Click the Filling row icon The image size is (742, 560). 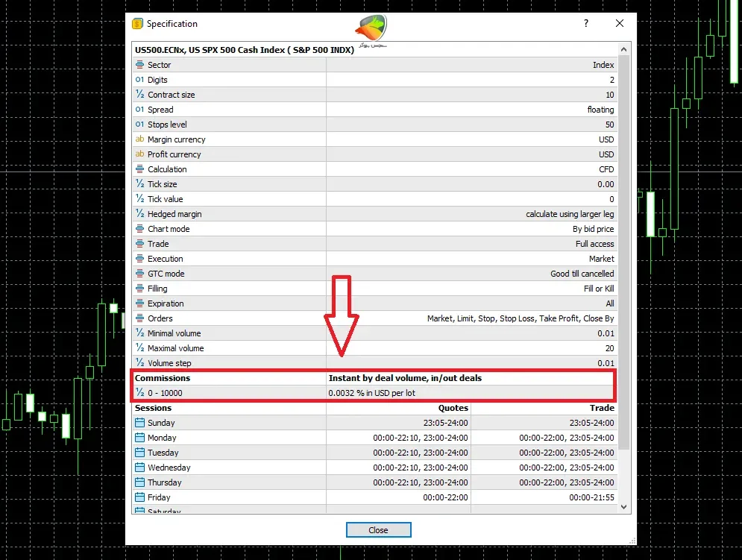point(139,289)
